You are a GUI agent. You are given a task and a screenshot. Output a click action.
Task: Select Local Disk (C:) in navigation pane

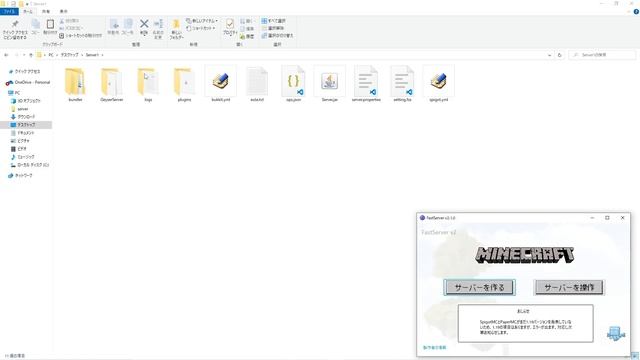30,165
